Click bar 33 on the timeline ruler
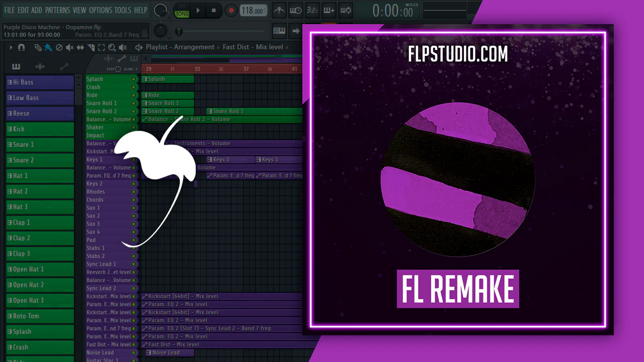 click(197, 69)
